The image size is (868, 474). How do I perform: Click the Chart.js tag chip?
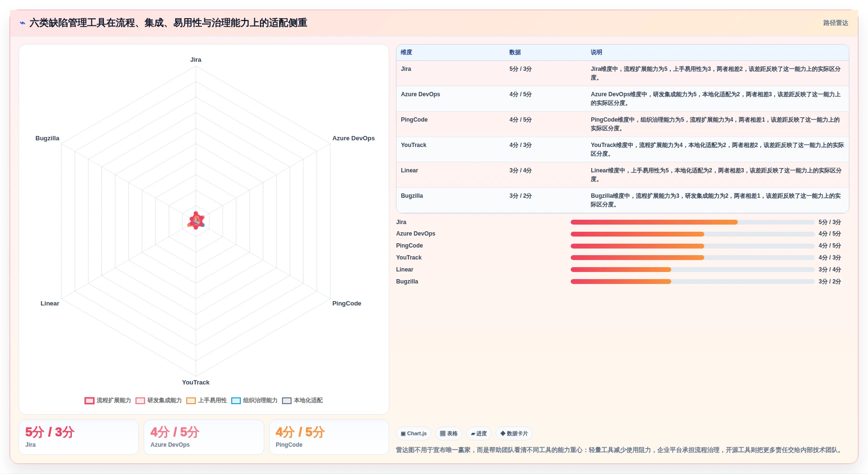click(x=414, y=434)
